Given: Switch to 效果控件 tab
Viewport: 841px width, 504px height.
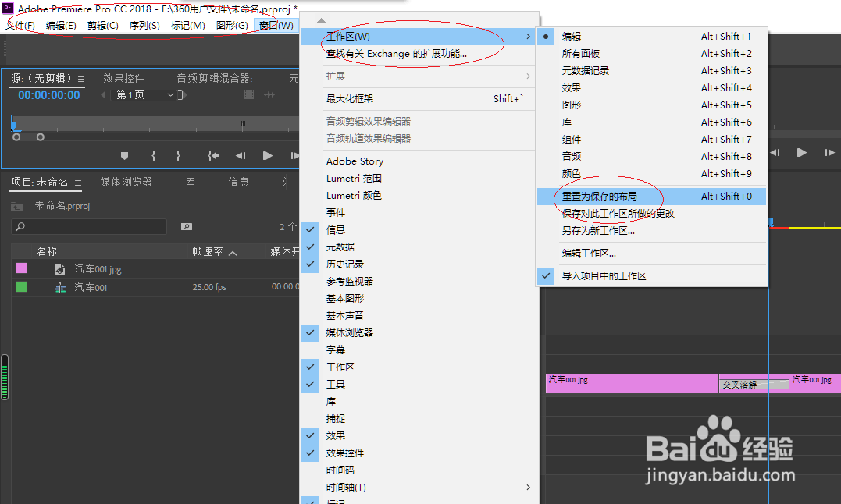Looking at the screenshot, I should 123,78.
